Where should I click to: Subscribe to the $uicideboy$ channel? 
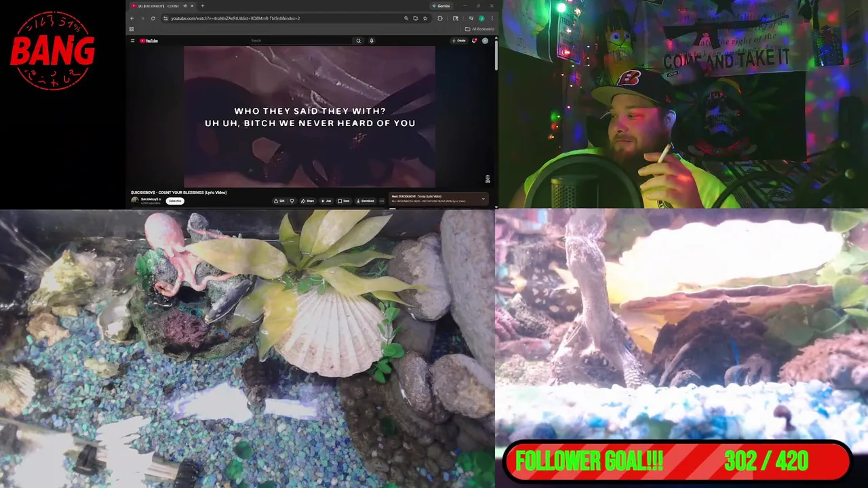(175, 201)
